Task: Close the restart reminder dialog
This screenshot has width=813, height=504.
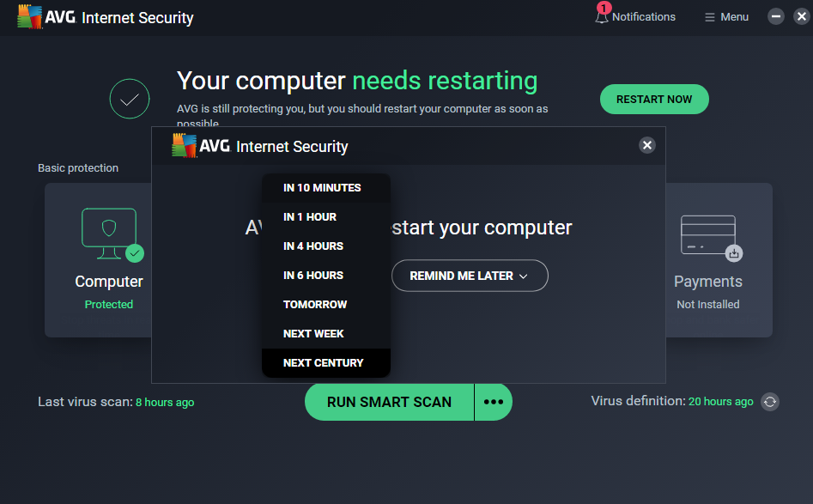Action: pyautogui.click(x=647, y=145)
